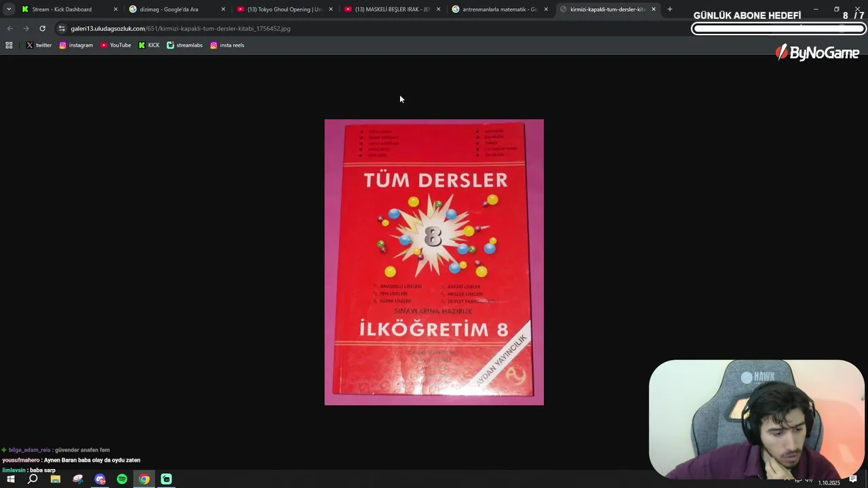Image resolution: width=868 pixels, height=488 pixels.
Task: Open the streamlabs bookmark
Action: coord(184,45)
